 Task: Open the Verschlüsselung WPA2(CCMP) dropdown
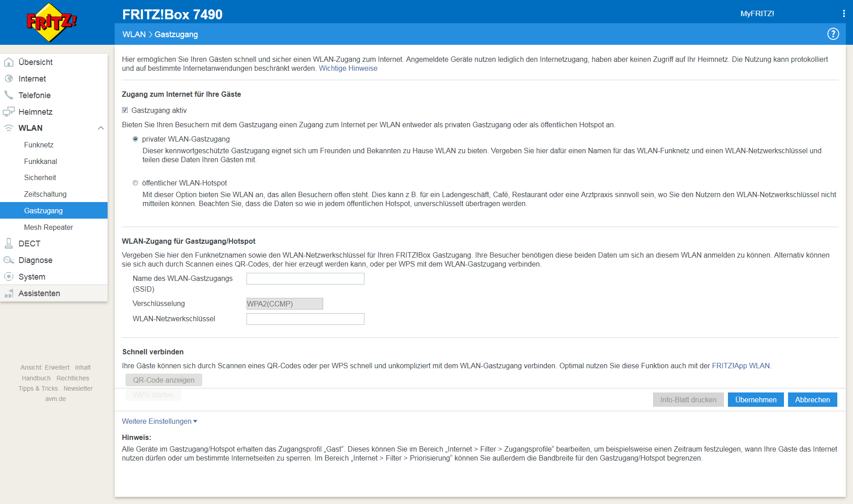(285, 304)
